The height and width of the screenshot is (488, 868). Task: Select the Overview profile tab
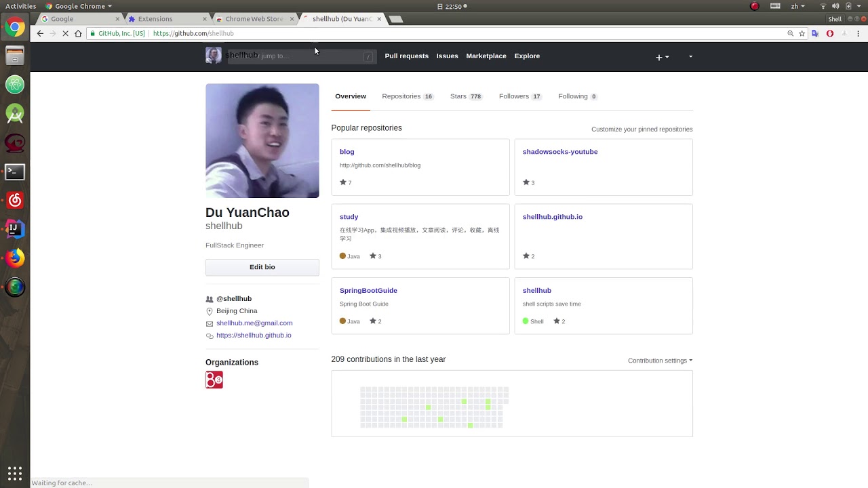click(351, 96)
